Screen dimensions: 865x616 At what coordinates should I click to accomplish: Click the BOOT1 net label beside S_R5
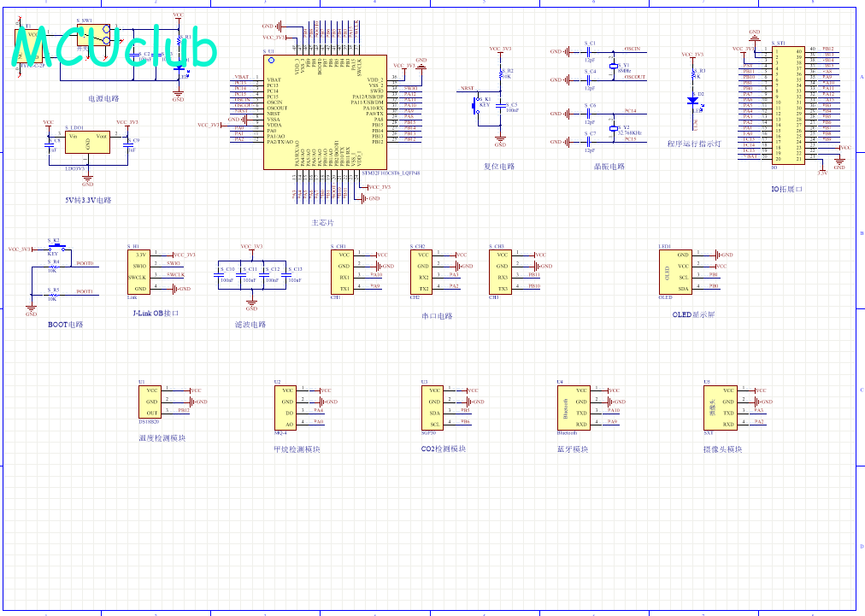(85, 291)
